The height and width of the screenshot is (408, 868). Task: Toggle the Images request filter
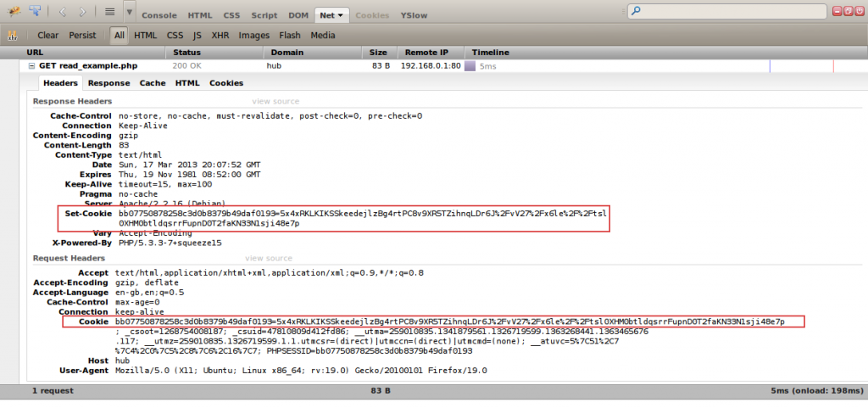pyautogui.click(x=253, y=36)
